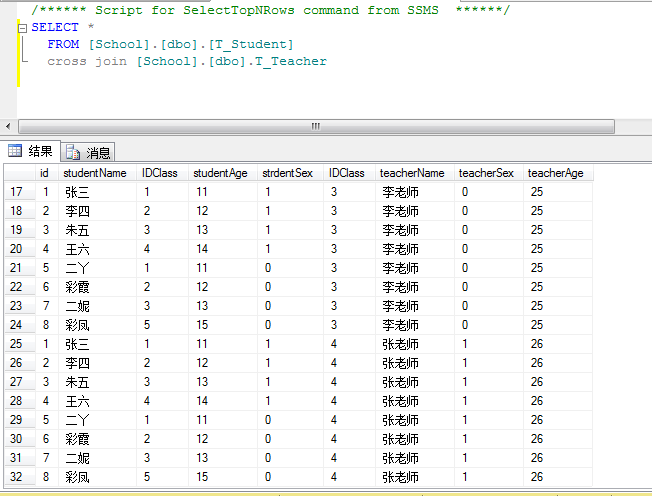Select the whole results grid via corner header

click(x=20, y=173)
